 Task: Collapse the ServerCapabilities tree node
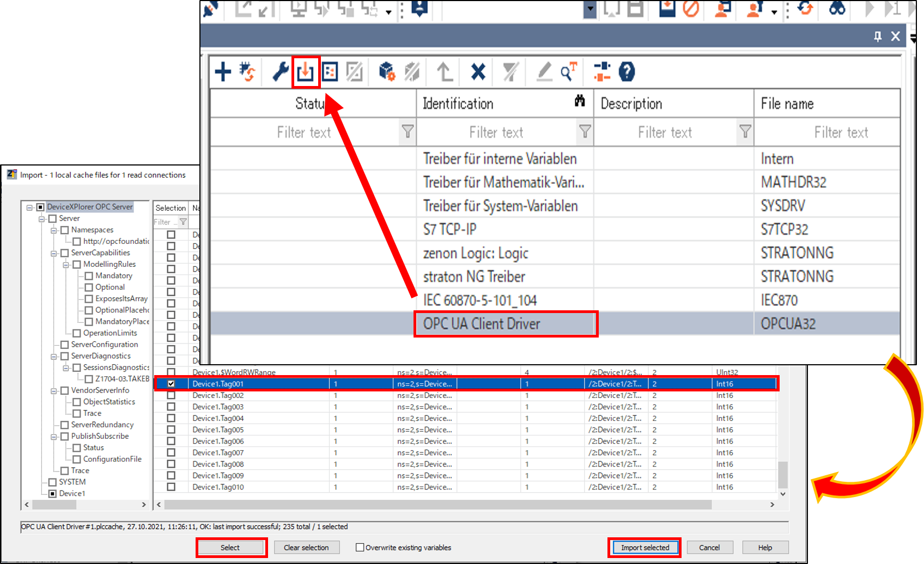coord(54,253)
